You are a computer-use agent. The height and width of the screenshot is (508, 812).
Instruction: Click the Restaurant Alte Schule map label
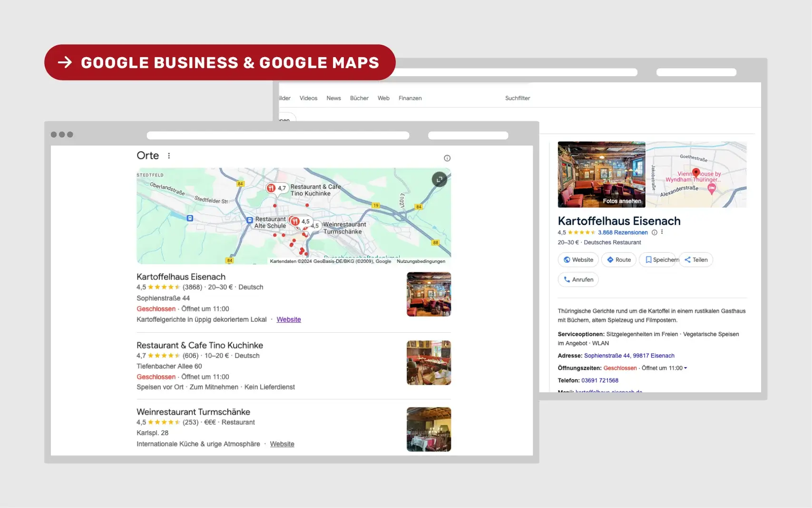[270, 222]
